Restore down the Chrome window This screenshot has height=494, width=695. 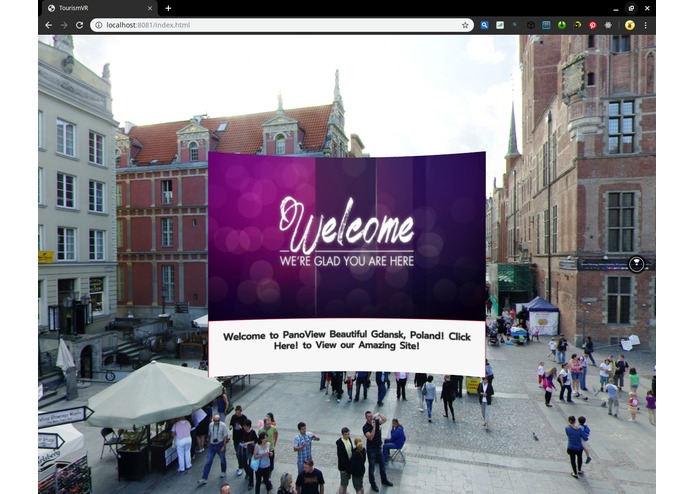631,8
